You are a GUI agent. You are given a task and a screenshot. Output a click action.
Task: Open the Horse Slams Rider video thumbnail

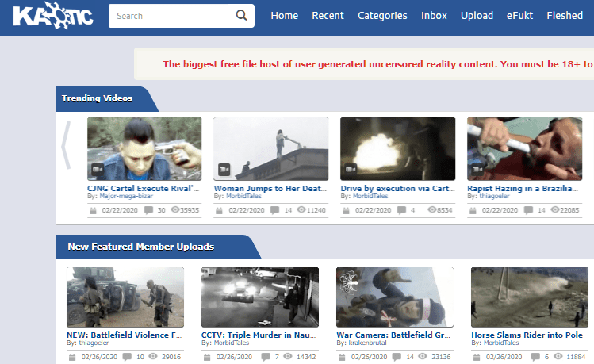530,297
